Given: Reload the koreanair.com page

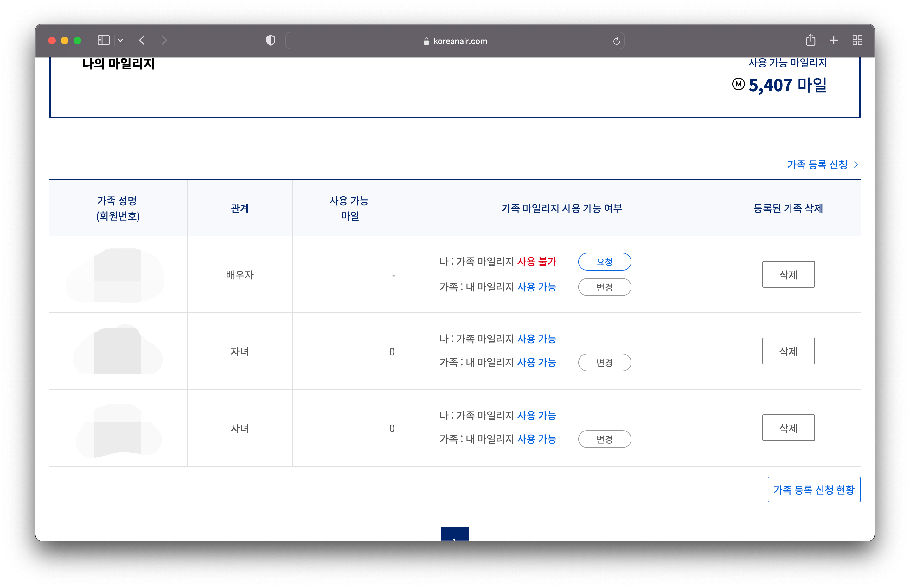Looking at the screenshot, I should pos(616,41).
